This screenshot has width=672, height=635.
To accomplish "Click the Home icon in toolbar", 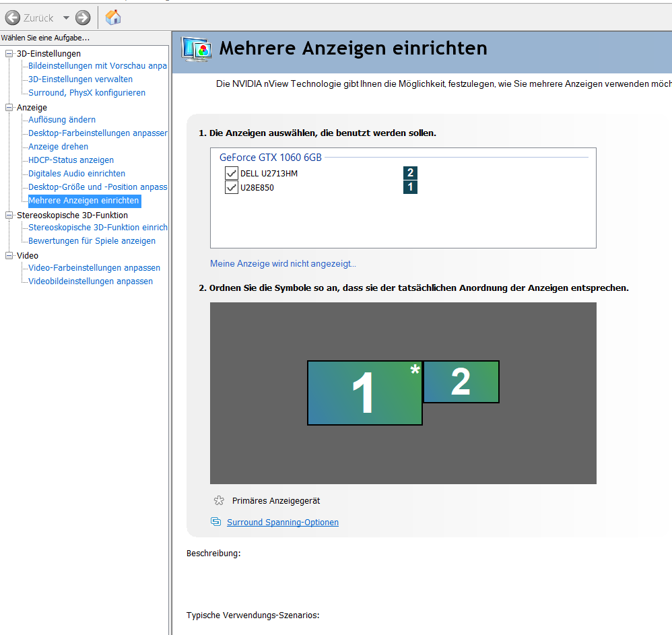I will click(113, 18).
